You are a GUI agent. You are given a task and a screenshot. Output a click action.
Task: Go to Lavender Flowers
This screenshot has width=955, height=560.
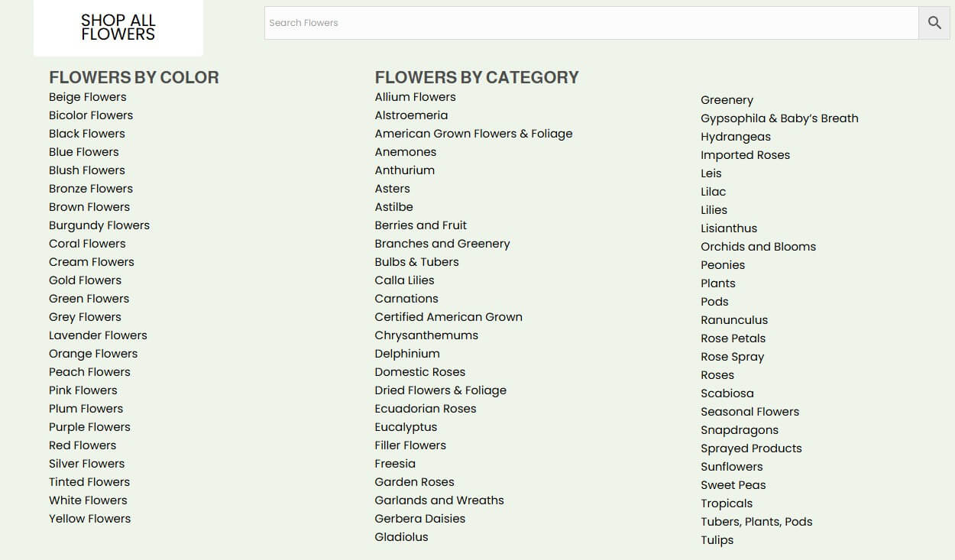click(98, 335)
